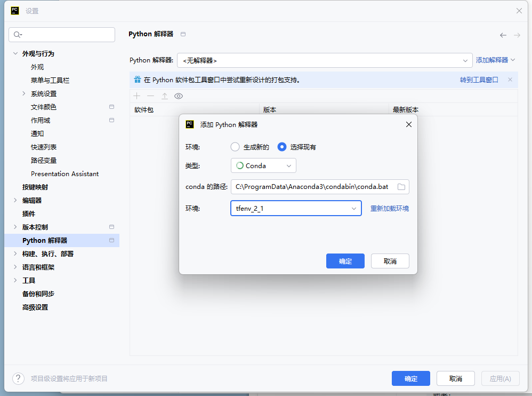Click the project-level icon on 文件颜色 row
This screenshot has width=532, height=396.
click(111, 107)
